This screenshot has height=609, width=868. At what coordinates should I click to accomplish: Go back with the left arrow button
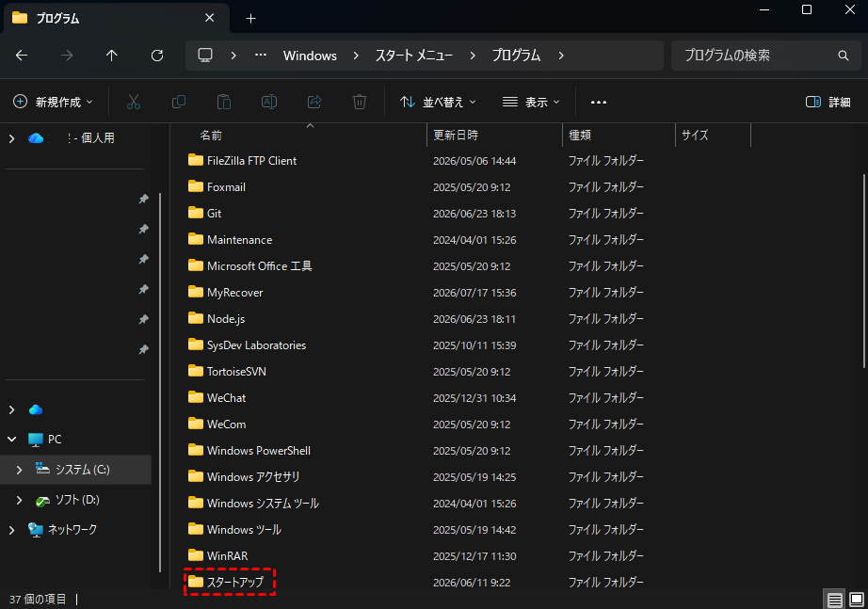(x=22, y=56)
